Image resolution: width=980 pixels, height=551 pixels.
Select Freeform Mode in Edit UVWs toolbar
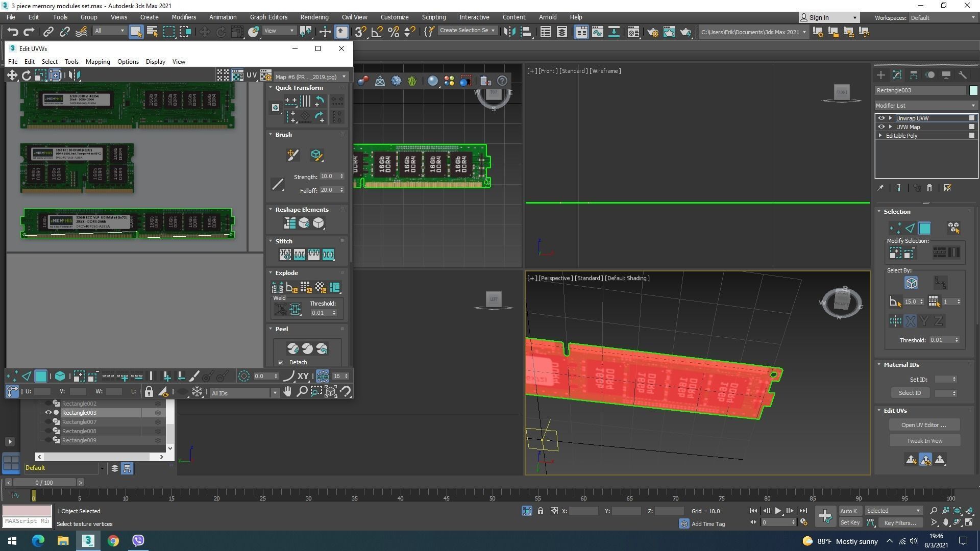point(55,76)
